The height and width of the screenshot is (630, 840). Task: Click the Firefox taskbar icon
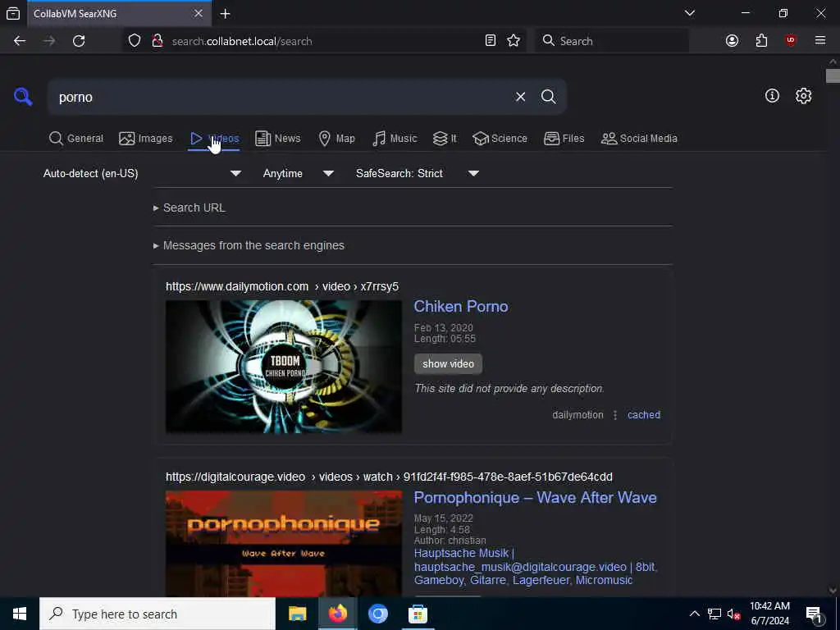coord(337,614)
